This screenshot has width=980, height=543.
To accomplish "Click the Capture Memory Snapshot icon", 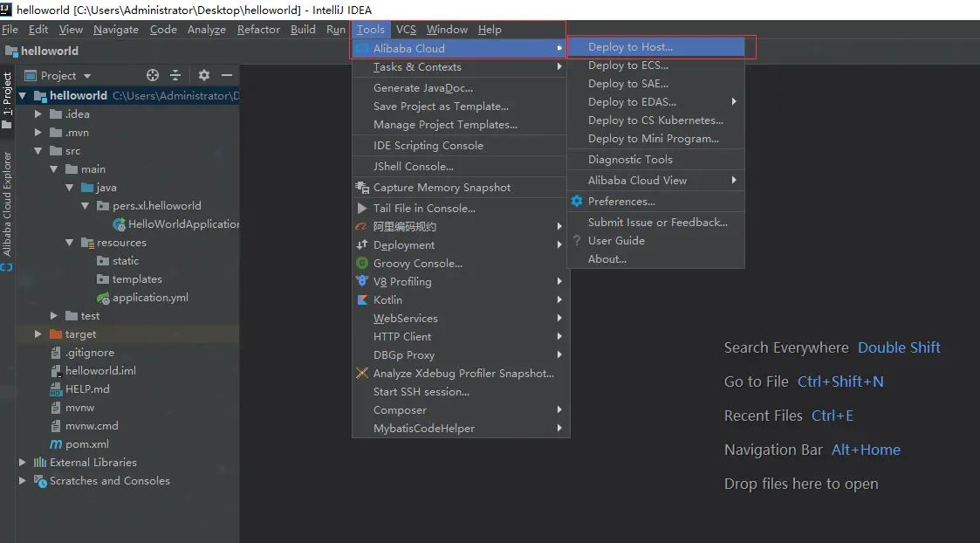I will (362, 187).
